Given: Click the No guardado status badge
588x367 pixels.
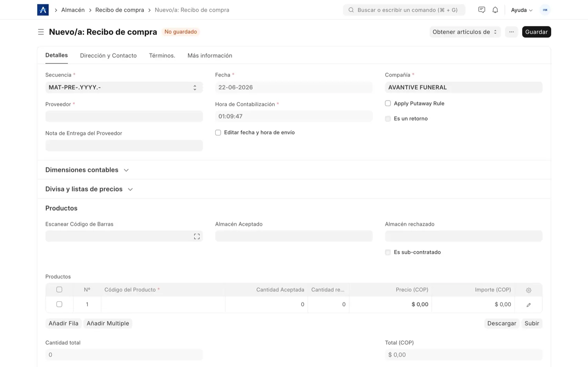Looking at the screenshot, I should [181, 32].
